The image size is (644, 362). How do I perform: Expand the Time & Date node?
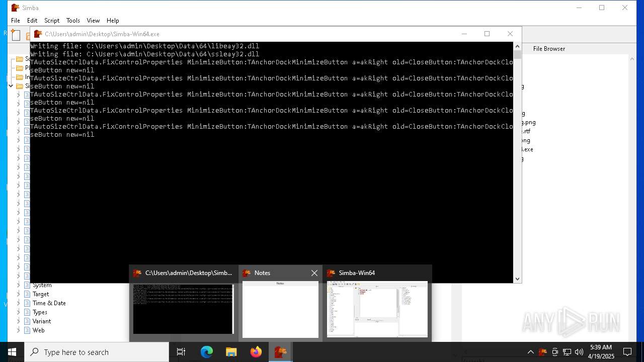click(x=19, y=303)
